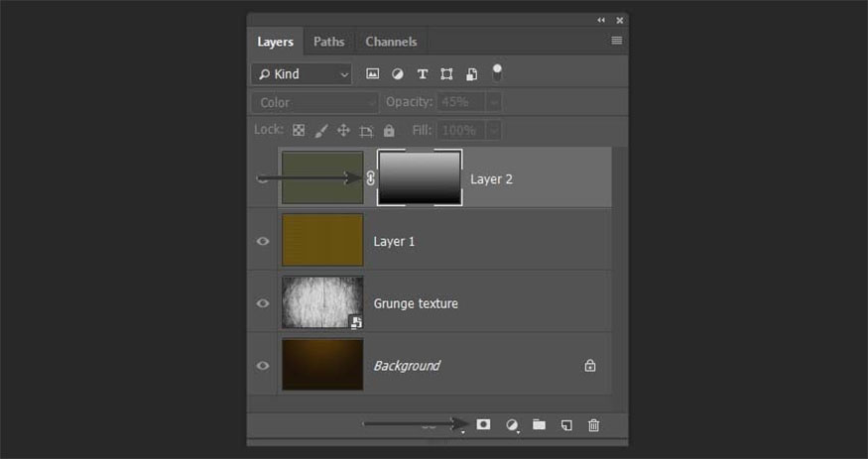
Task: Open the Kind filter dropdown
Action: 302,74
